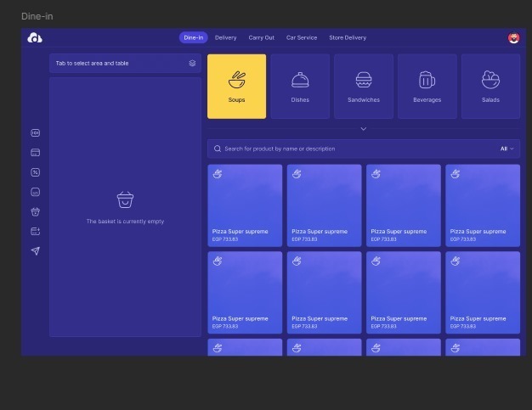Image resolution: width=532 pixels, height=410 pixels.
Task: Open the basket icon in left sidebar
Action: point(35,212)
